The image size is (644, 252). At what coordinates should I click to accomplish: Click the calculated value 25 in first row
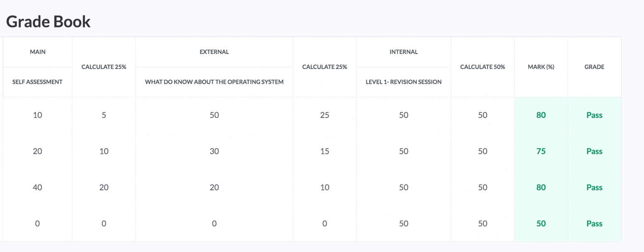pyautogui.click(x=324, y=115)
